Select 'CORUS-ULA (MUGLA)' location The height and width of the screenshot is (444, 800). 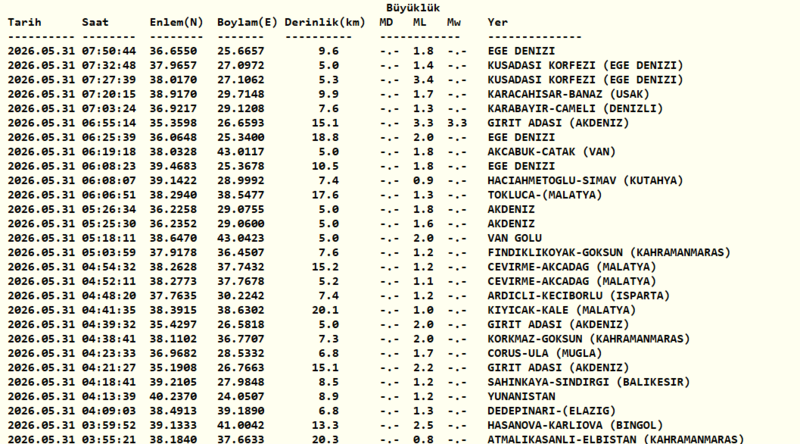point(545,353)
